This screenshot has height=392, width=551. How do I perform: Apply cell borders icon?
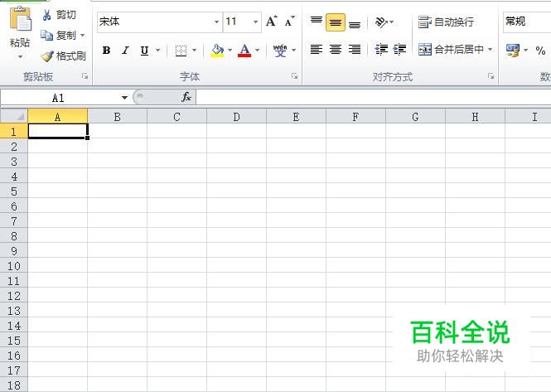[181, 51]
